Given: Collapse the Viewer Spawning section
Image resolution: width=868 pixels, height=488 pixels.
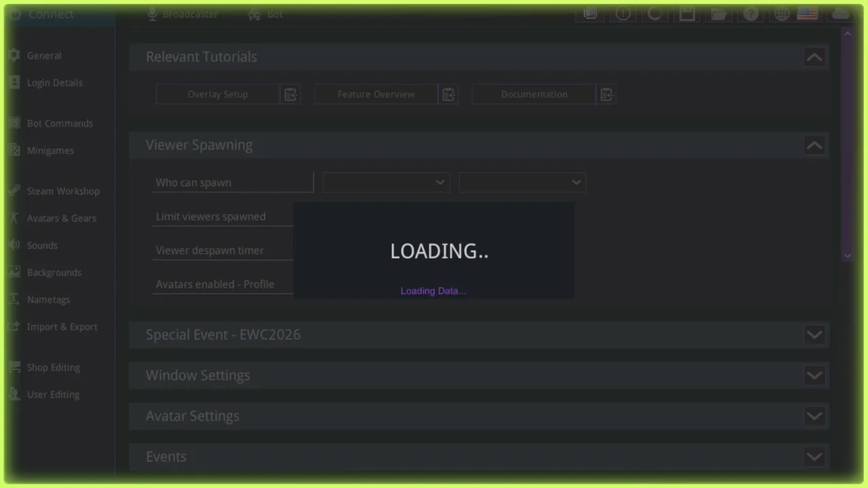Looking at the screenshot, I should point(814,145).
